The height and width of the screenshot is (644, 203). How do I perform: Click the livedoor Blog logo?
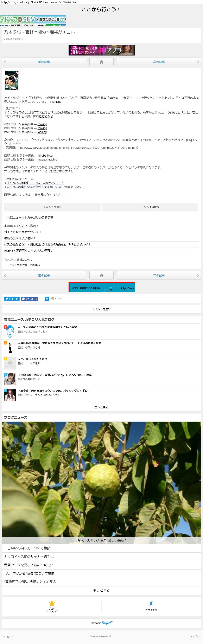[101, 623]
